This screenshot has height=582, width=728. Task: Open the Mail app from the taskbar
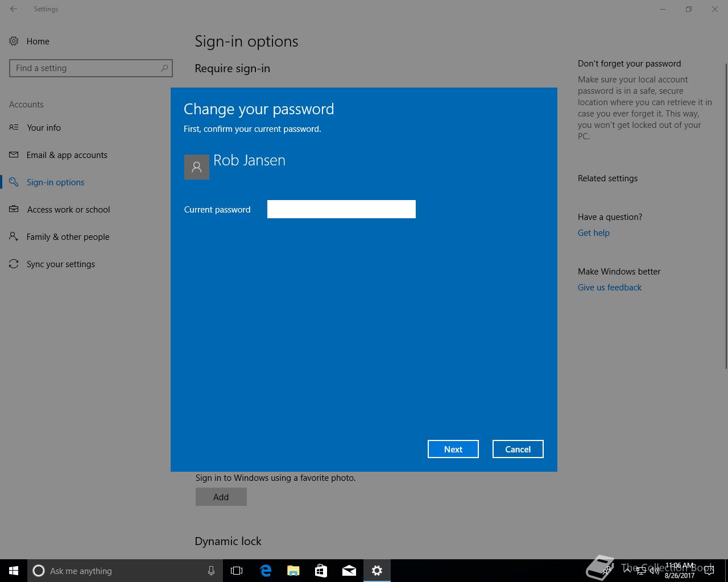point(349,571)
